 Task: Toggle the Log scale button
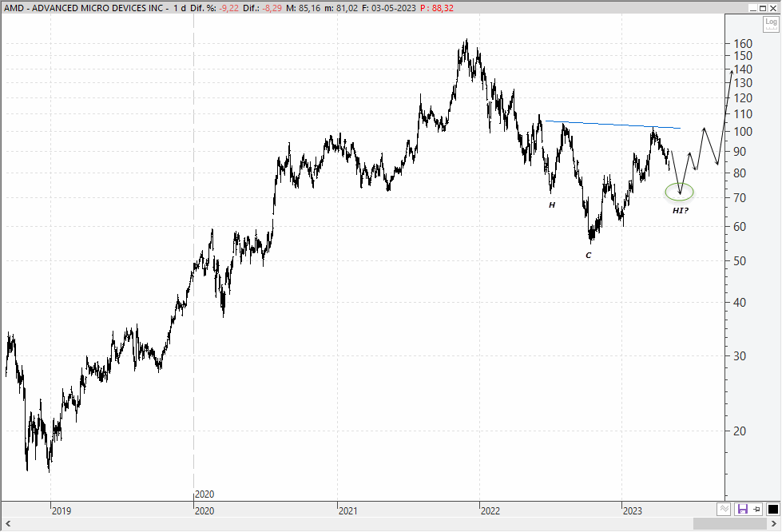771,23
